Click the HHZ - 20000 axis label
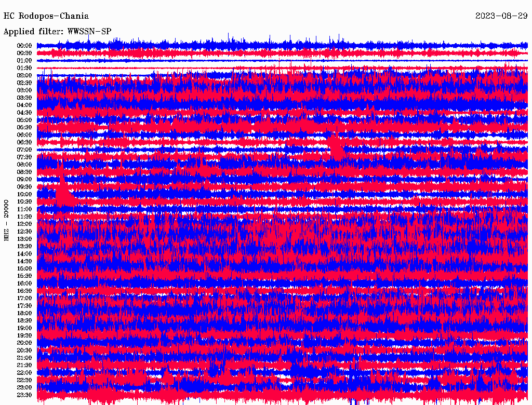532x405 pixels. (x=7, y=220)
